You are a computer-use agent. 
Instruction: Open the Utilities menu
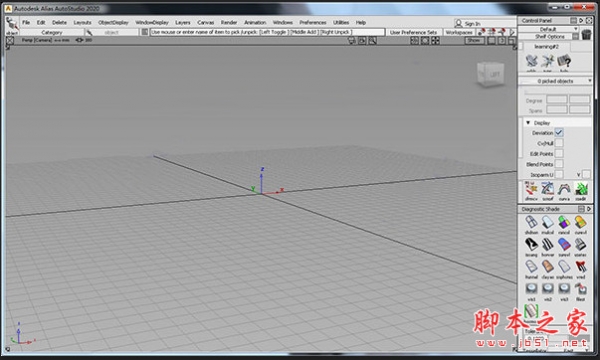pos(341,22)
